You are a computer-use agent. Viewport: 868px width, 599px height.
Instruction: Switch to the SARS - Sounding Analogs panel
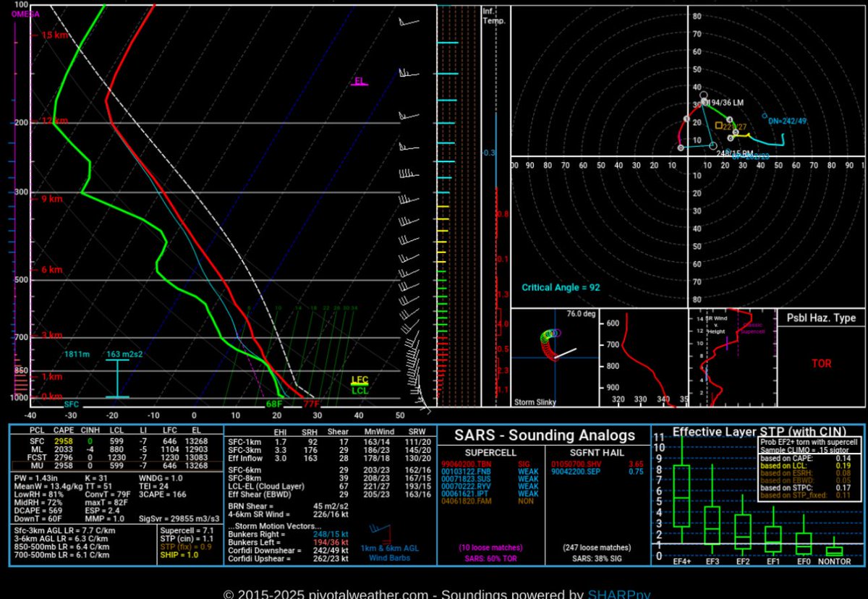(x=545, y=435)
